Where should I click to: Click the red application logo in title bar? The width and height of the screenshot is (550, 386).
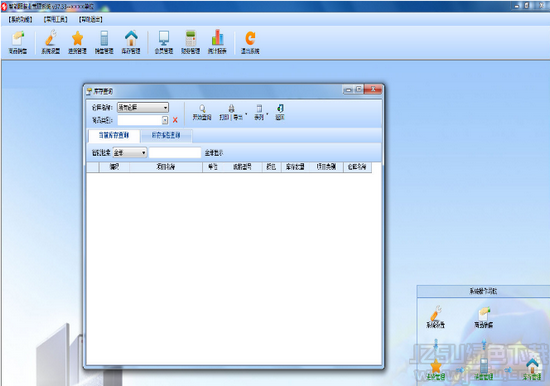[x=4, y=7]
